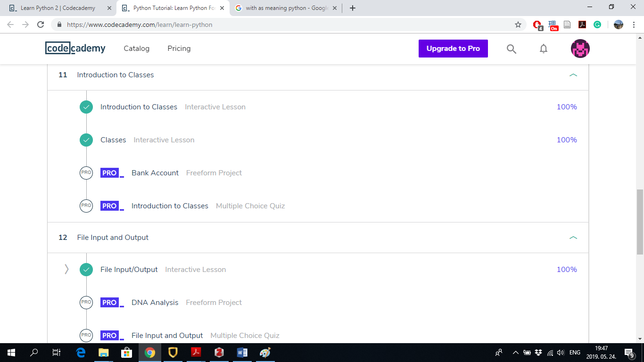Click the PRO circle beside File Input and Output quiz

(x=86, y=336)
